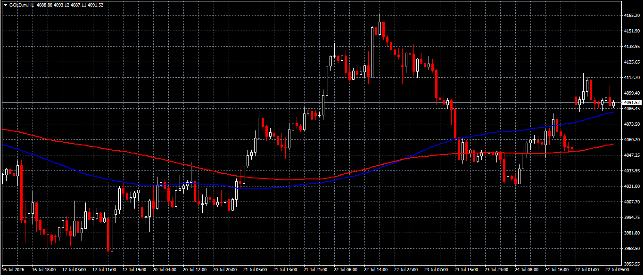Click the 20 Jul 04:00 time label
This screenshot has width=644, height=275.
(x=165, y=270)
